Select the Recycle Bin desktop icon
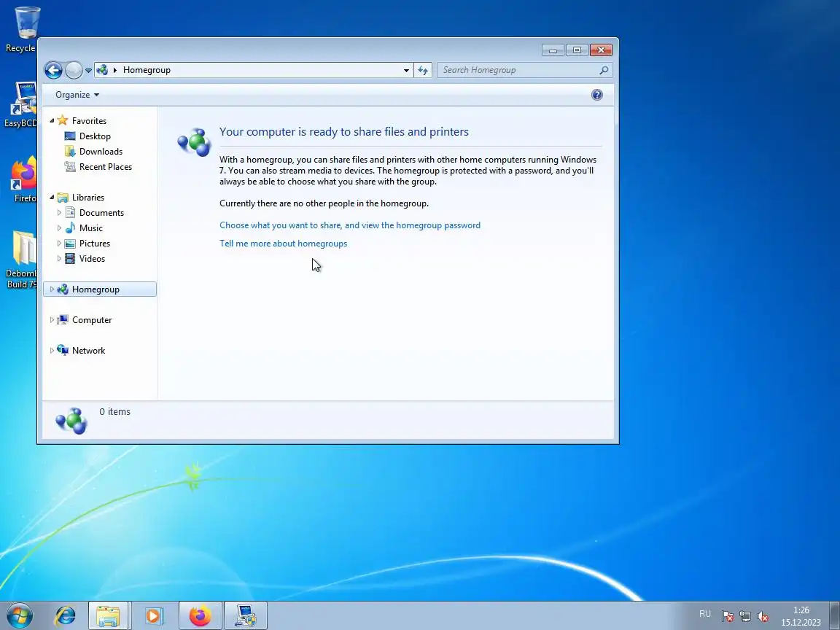 [20, 29]
